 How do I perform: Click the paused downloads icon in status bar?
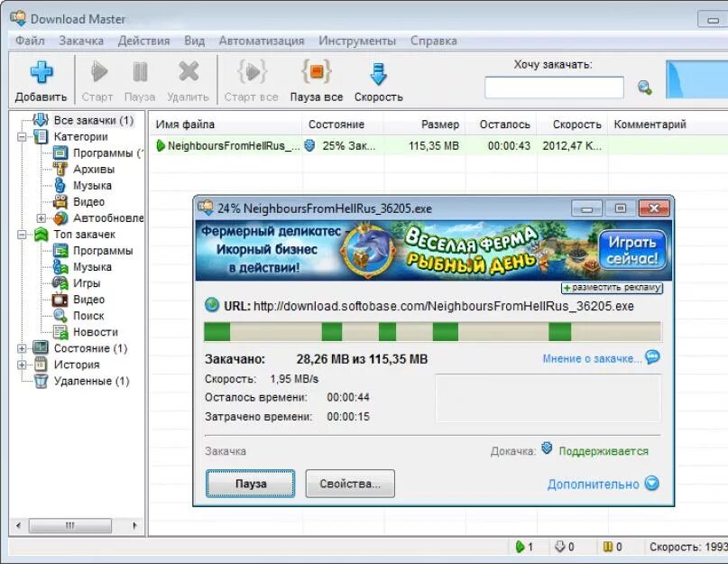[x=607, y=547]
